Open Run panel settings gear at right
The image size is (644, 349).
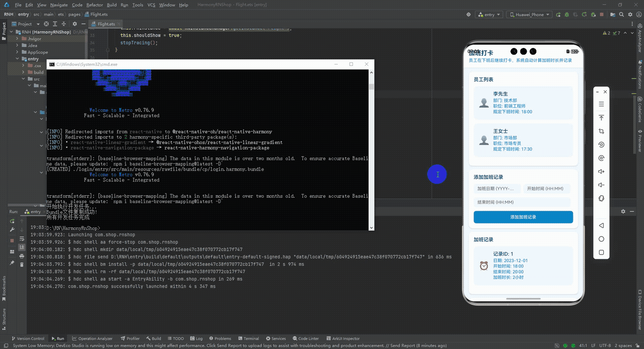point(623,212)
